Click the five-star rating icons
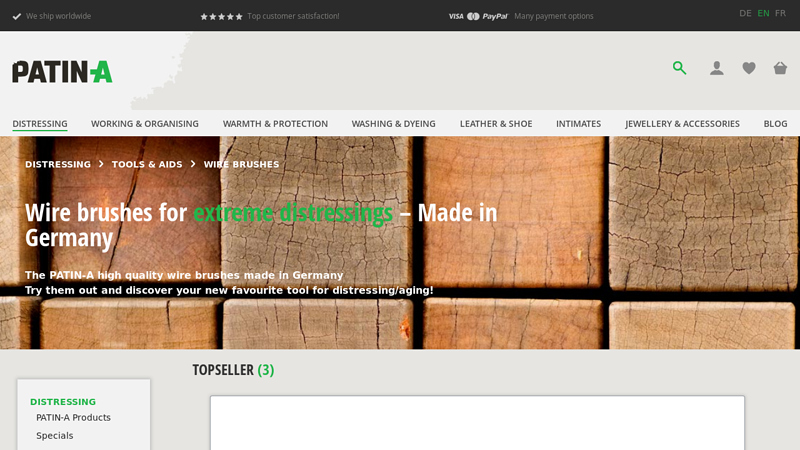 click(221, 16)
